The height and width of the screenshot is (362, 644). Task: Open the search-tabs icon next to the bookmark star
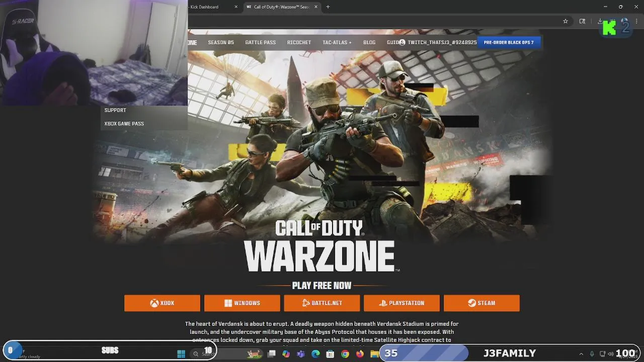(582, 21)
